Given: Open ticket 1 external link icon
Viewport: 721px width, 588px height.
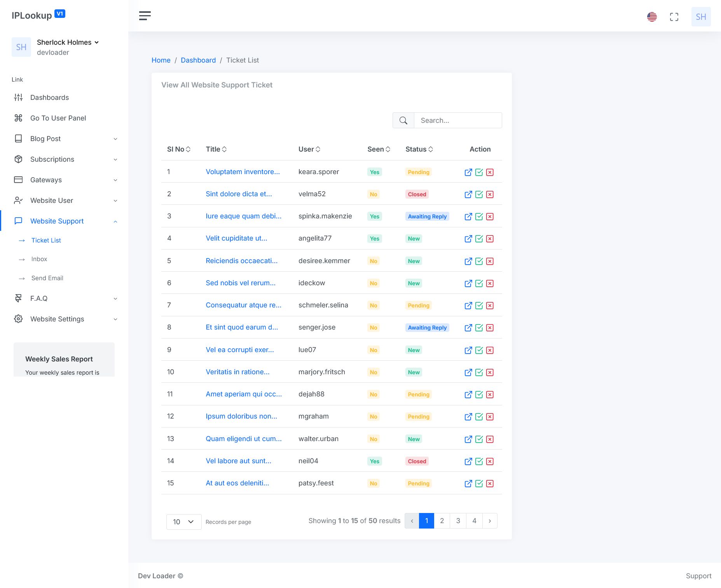Looking at the screenshot, I should pyautogui.click(x=468, y=172).
